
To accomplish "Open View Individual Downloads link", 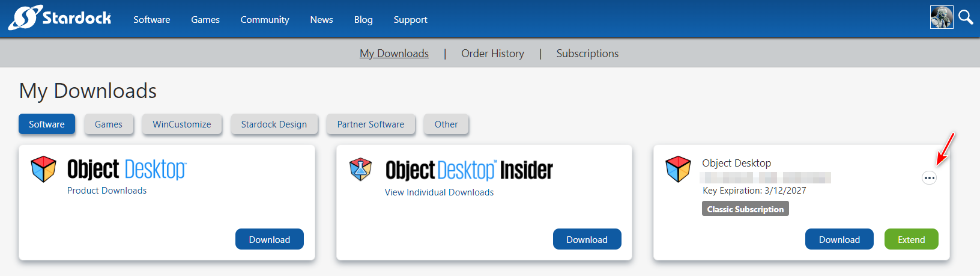I will 439,192.
